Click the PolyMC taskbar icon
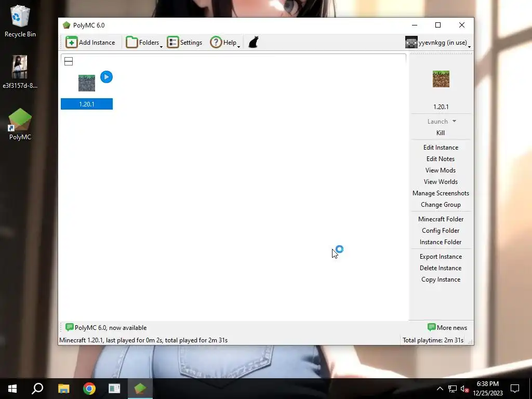532x399 pixels. coord(140,389)
